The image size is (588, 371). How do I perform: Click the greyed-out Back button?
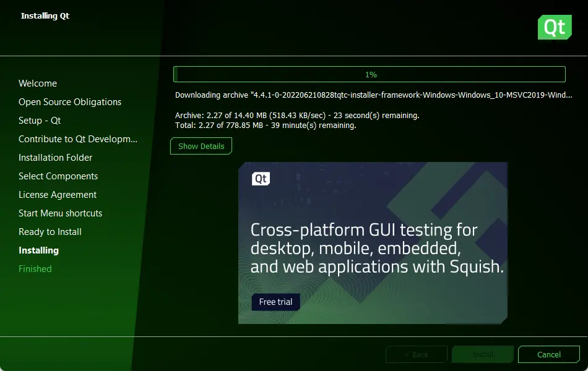pos(417,354)
